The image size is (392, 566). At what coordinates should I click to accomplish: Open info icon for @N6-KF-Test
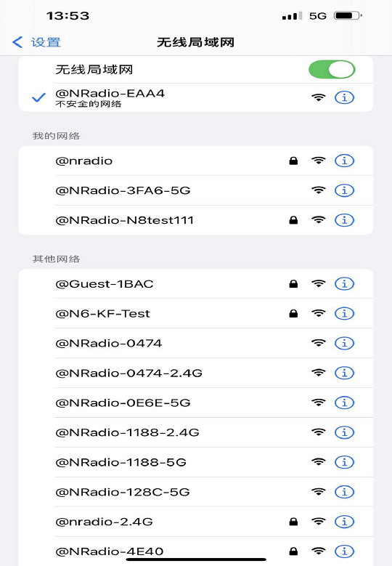344,313
